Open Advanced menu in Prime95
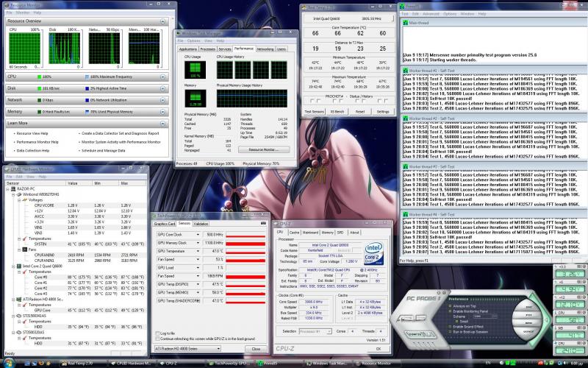 431,14
